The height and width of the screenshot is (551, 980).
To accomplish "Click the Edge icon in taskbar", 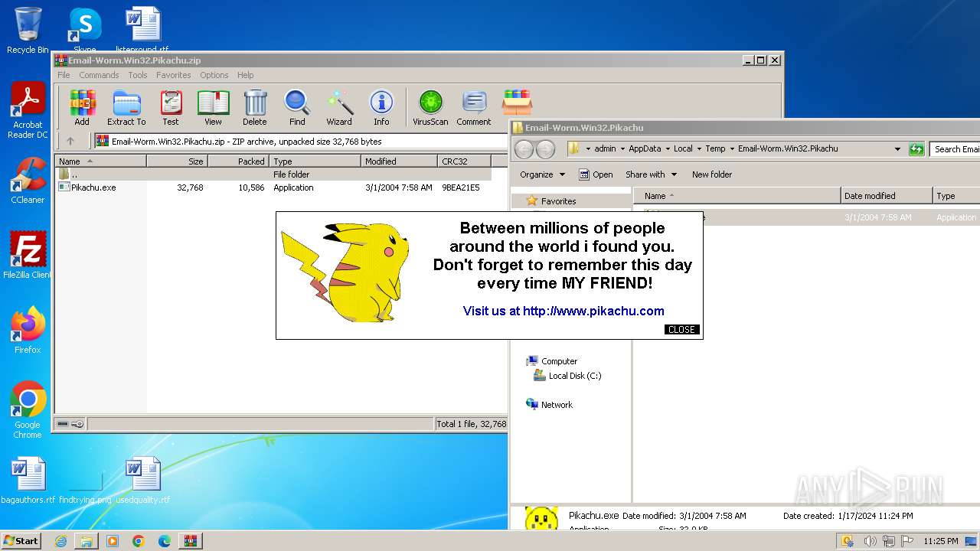I will (164, 541).
